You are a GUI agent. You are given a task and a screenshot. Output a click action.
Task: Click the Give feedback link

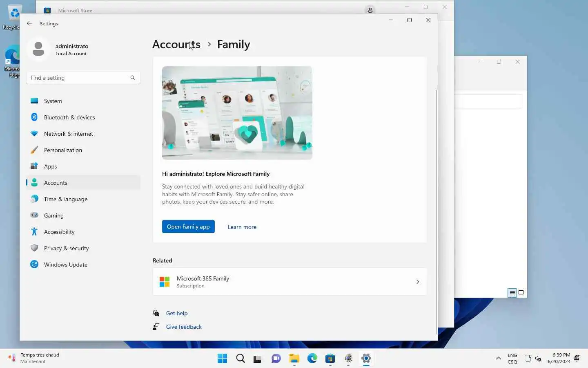(184, 327)
